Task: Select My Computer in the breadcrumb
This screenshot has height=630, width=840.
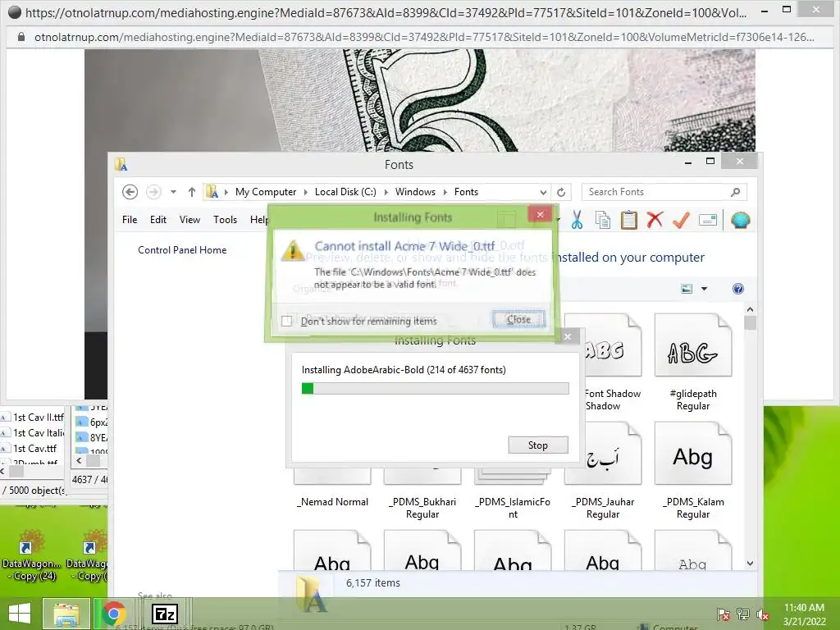Action: 266,192
